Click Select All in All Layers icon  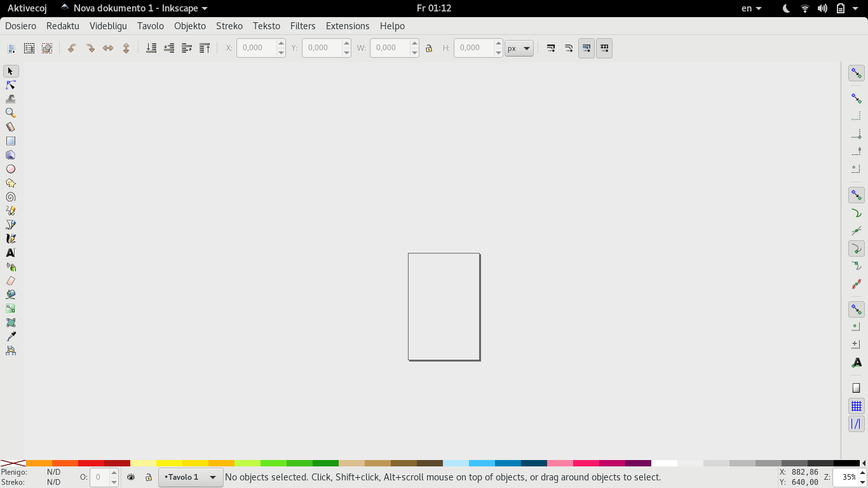[x=29, y=48]
